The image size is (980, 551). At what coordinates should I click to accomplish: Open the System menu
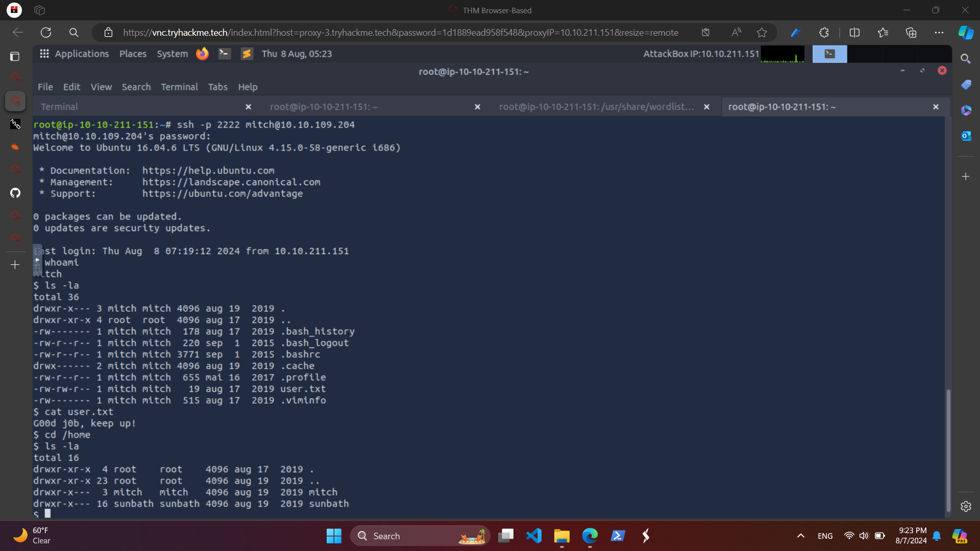[172, 54]
